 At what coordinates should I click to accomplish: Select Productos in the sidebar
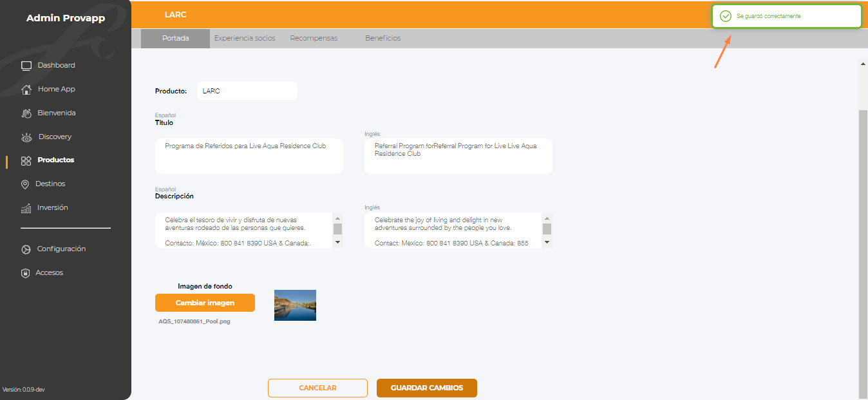tap(56, 160)
